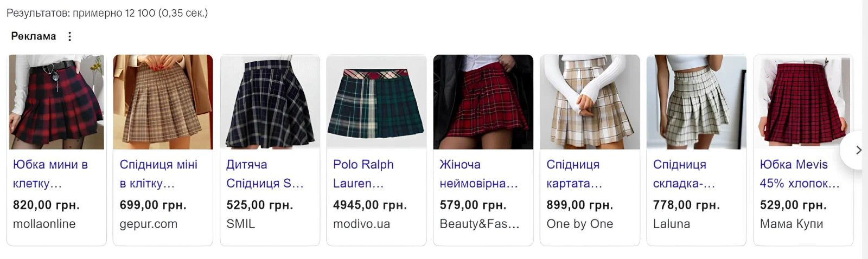View the navy plaid SMIL skirt image
868x259 pixels.
pyautogui.click(x=270, y=102)
